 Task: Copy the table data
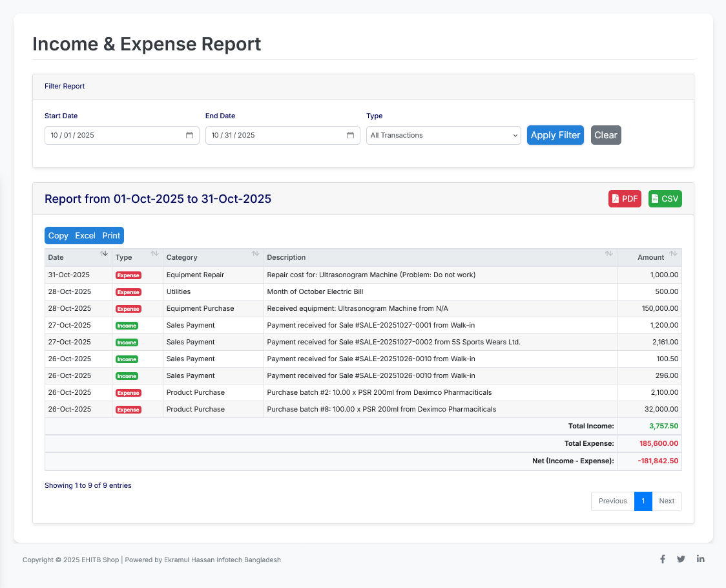(x=57, y=235)
